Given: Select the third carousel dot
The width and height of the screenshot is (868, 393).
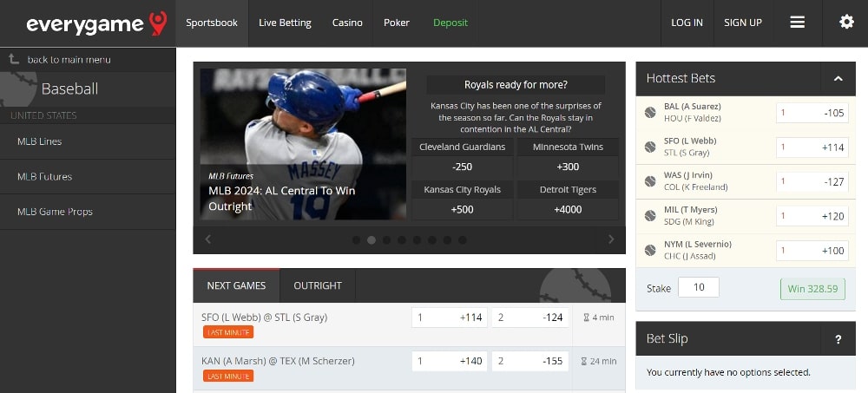Looking at the screenshot, I should tap(386, 239).
